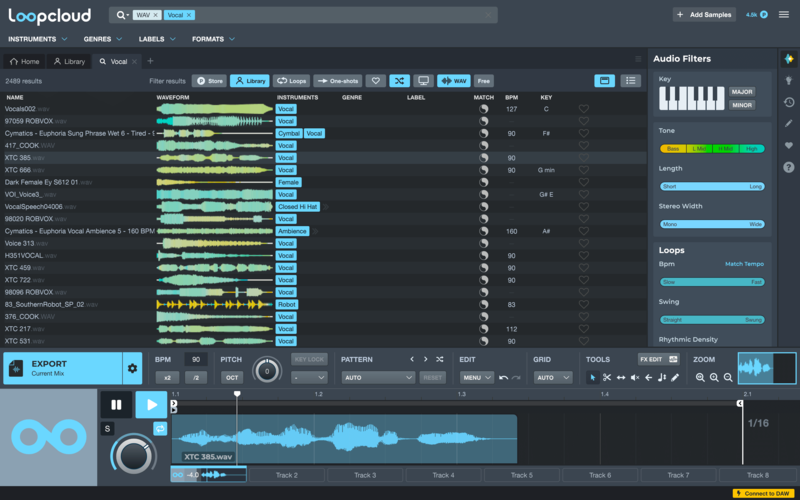Click the MINOR key button
The height and width of the screenshot is (500, 800).
742,105
